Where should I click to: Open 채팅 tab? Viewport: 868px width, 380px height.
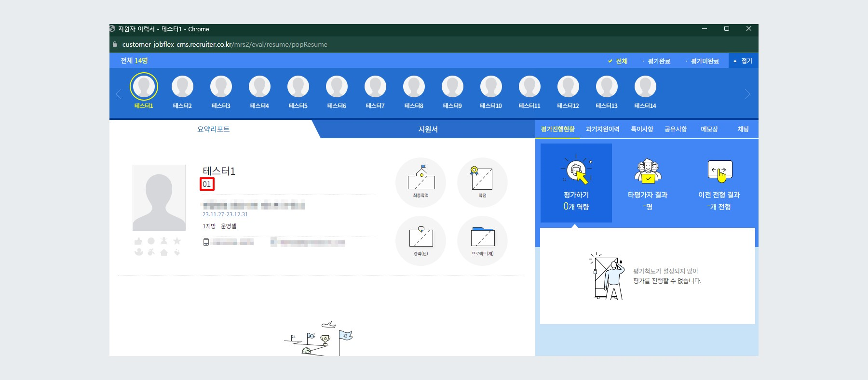click(x=743, y=129)
